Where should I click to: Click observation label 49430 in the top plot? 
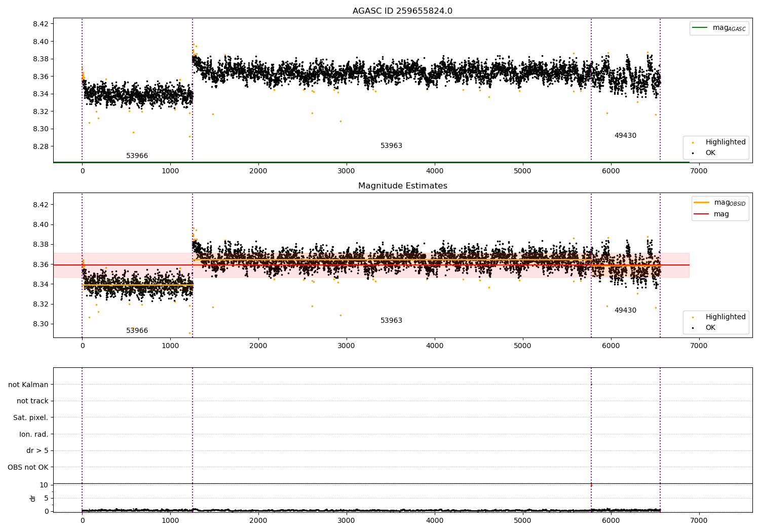625,136
